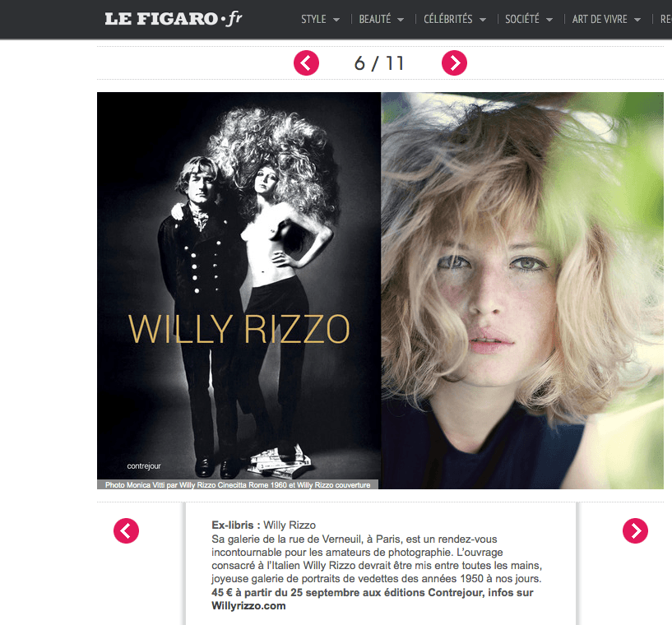The height and width of the screenshot is (625, 672).
Task: Open the STYLE menu item
Action: tap(313, 19)
